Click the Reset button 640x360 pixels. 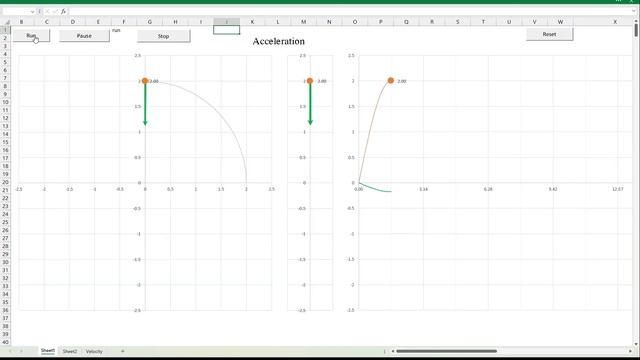[549, 34]
